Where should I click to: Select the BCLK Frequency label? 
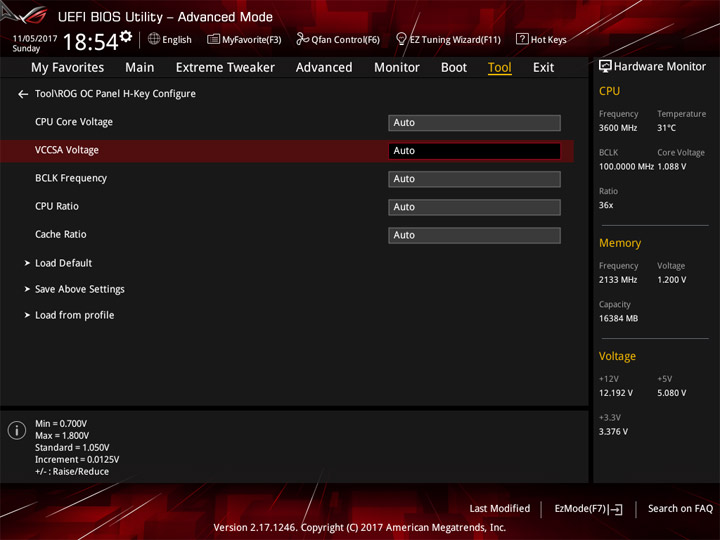71,178
